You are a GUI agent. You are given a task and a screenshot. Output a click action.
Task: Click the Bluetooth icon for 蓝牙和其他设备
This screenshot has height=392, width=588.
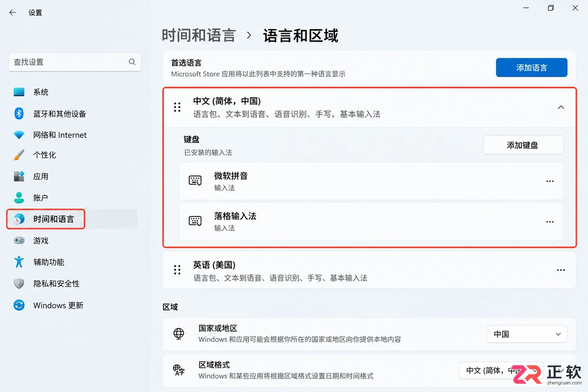[19, 114]
